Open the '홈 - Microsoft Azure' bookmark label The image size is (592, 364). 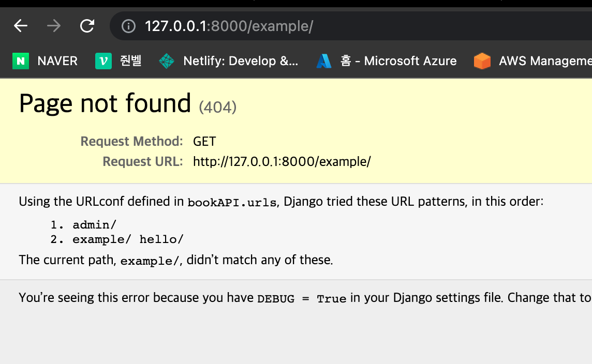click(x=398, y=61)
